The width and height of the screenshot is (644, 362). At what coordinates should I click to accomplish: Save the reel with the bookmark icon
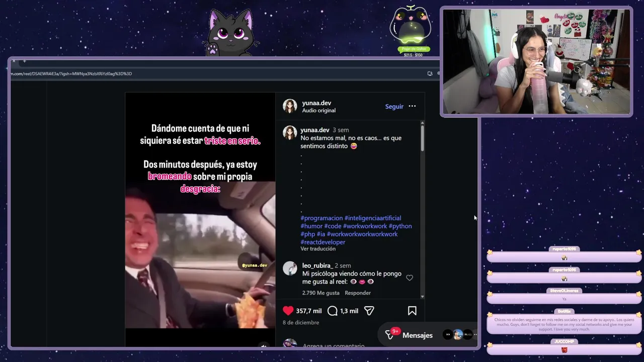tap(412, 311)
